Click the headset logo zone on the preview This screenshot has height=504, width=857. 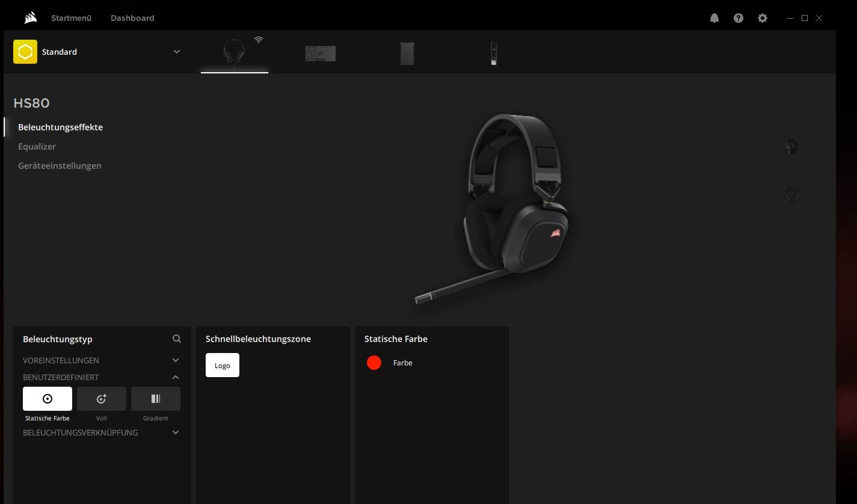pos(556,233)
